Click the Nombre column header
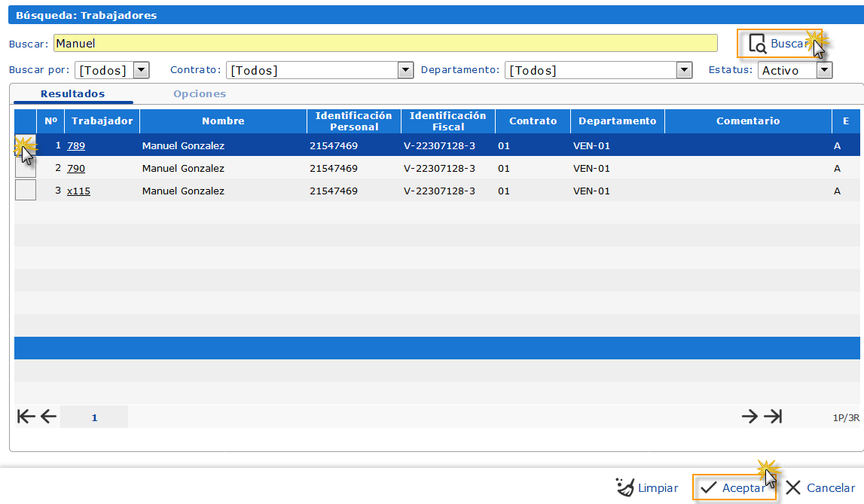Image resolution: width=864 pixels, height=504 pixels. coord(223,121)
